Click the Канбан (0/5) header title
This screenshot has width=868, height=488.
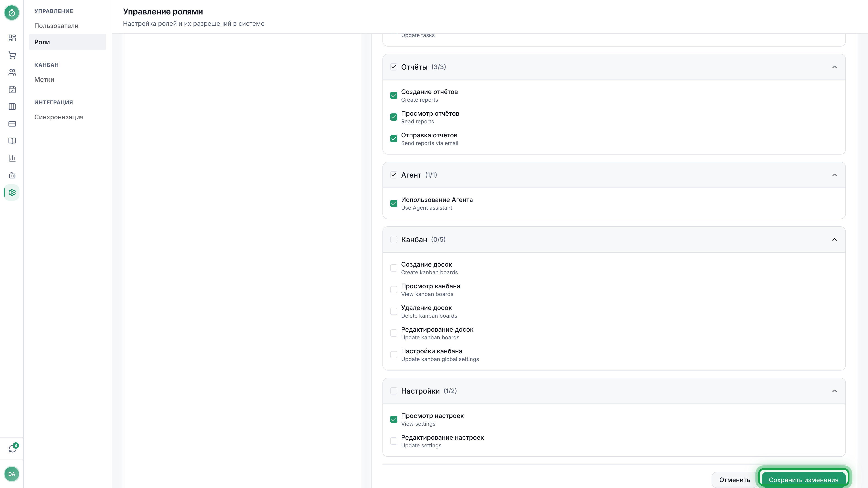coord(423,239)
